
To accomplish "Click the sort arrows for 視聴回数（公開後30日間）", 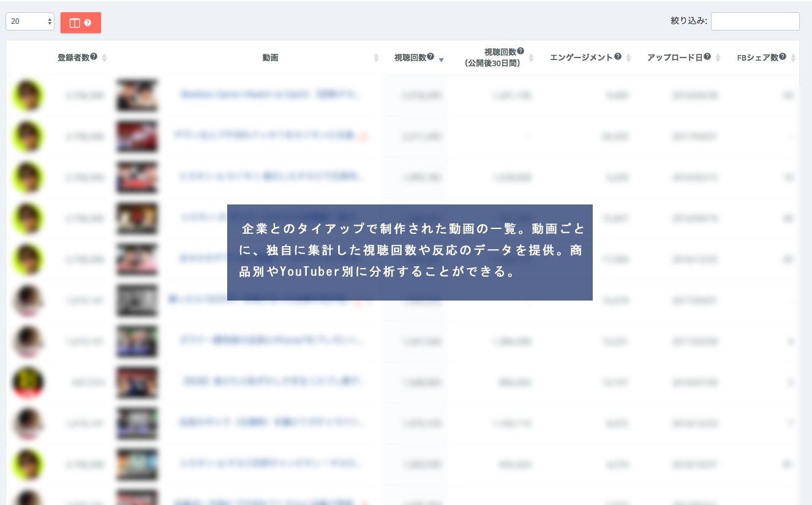I will (532, 58).
